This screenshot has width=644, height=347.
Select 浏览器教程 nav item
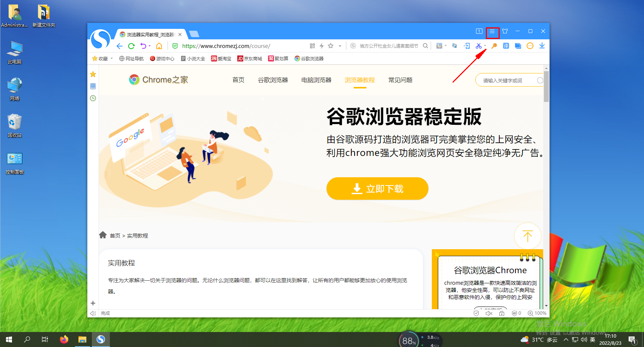tap(360, 80)
